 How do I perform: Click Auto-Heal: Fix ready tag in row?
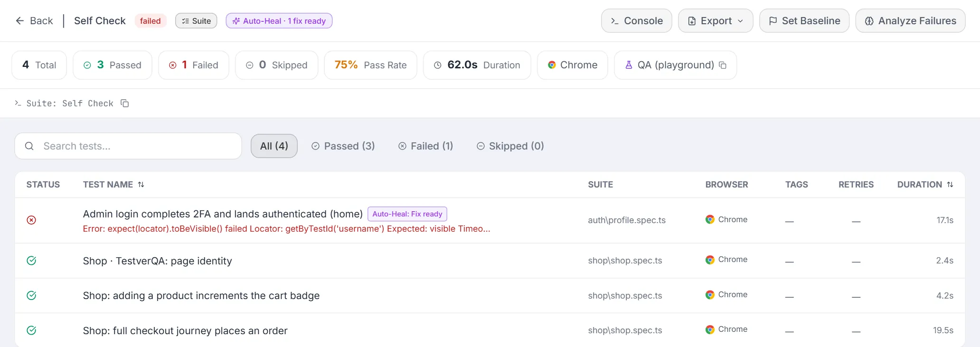click(x=407, y=214)
